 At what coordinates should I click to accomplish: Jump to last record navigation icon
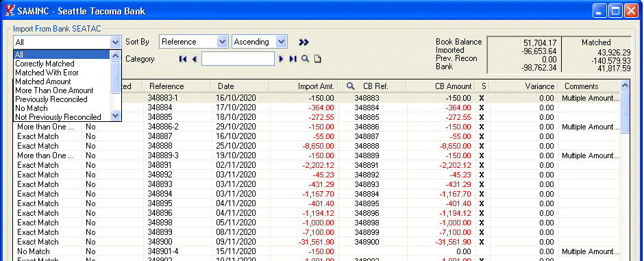(293, 59)
